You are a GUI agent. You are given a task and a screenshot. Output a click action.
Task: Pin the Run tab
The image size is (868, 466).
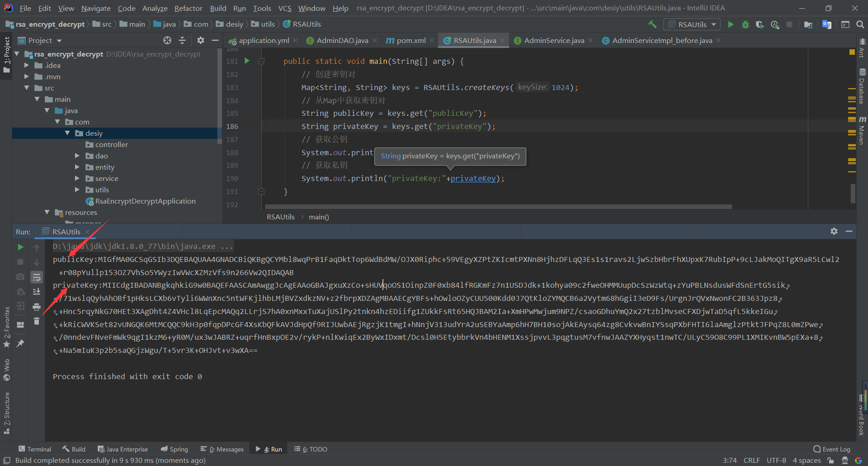pyautogui.click(x=20, y=343)
